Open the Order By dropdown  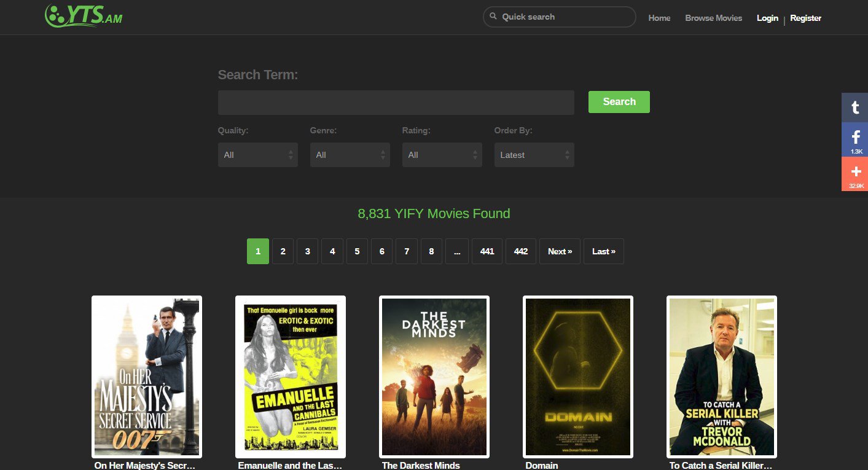click(534, 155)
